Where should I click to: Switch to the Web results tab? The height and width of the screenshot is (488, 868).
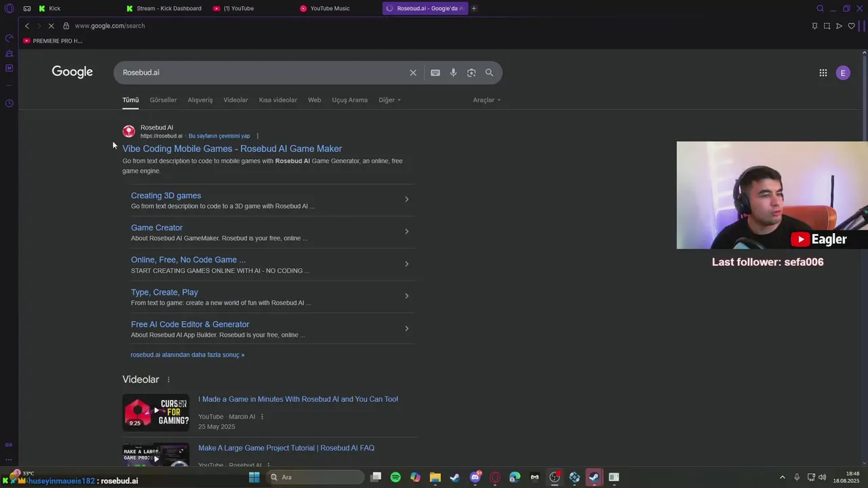pos(314,100)
